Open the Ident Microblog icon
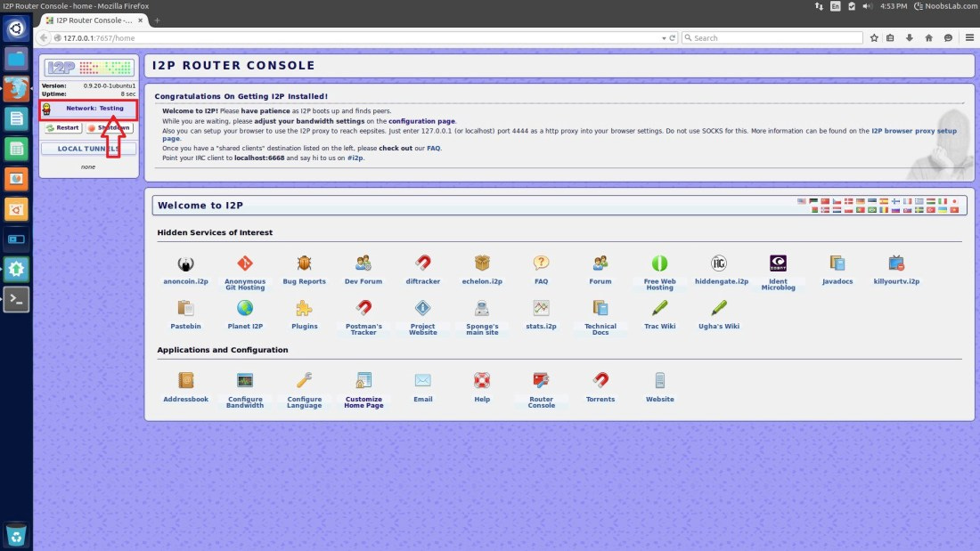 click(x=778, y=263)
